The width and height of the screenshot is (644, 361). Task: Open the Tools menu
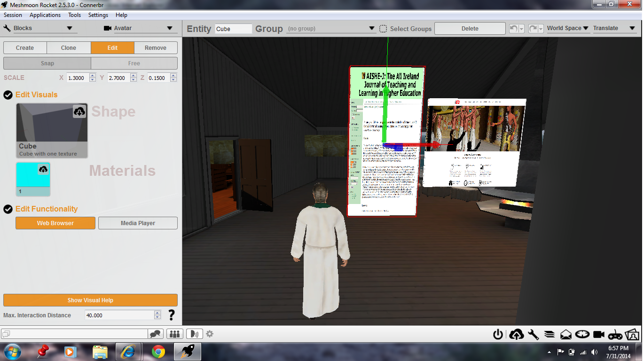coord(74,15)
